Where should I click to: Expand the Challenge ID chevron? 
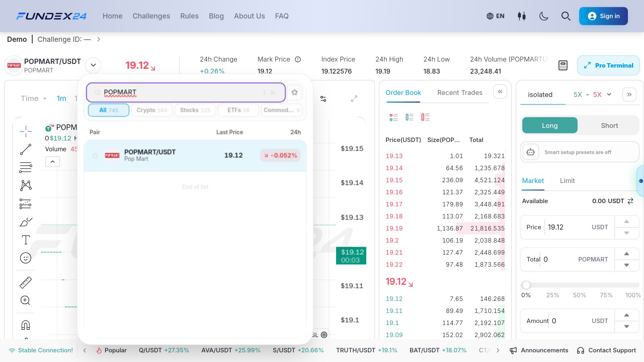98,39
